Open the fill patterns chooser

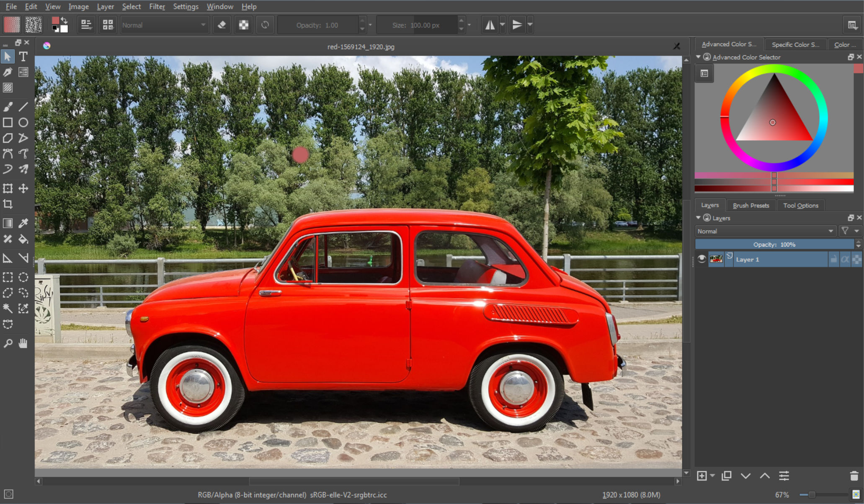(x=34, y=25)
